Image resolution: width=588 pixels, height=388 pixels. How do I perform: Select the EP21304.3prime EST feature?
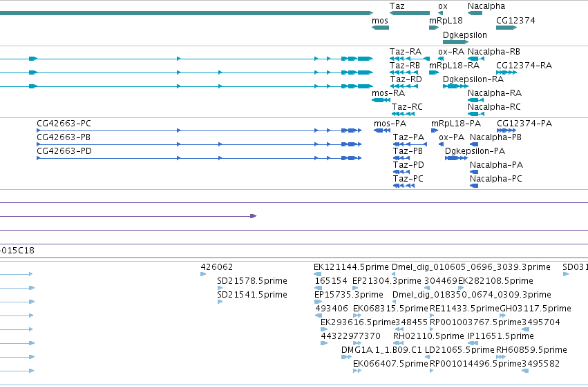355,288
